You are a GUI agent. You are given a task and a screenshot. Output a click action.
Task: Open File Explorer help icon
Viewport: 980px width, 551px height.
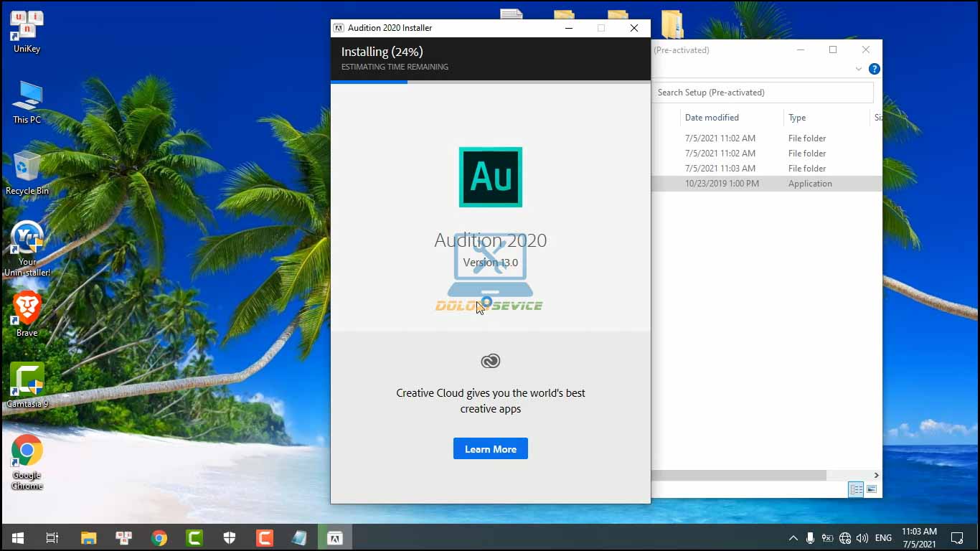click(874, 69)
